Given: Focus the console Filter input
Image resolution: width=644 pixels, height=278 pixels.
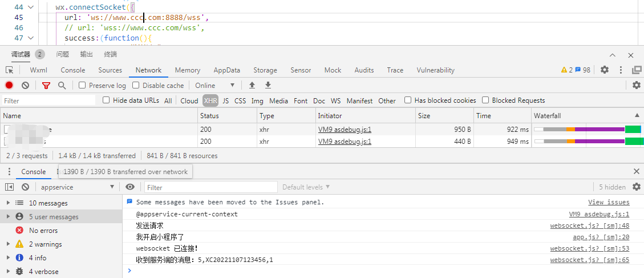Looking at the screenshot, I should 211,187.
